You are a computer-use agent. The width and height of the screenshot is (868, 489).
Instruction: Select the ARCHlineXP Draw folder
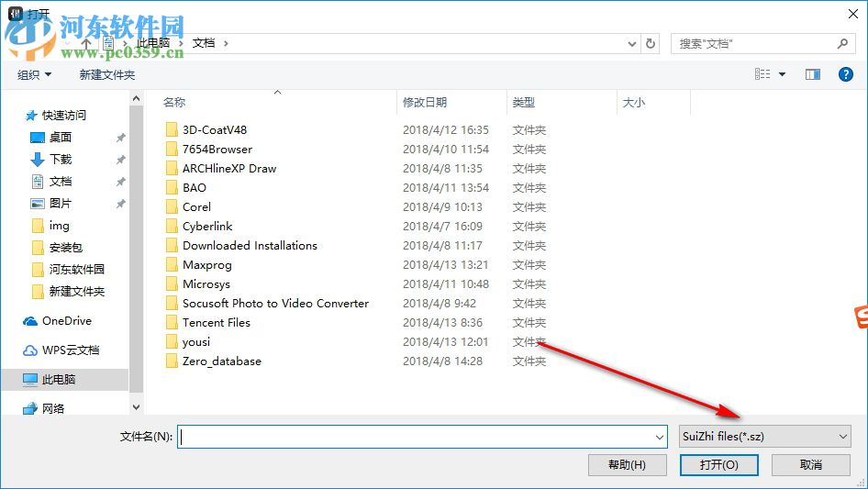coord(229,169)
